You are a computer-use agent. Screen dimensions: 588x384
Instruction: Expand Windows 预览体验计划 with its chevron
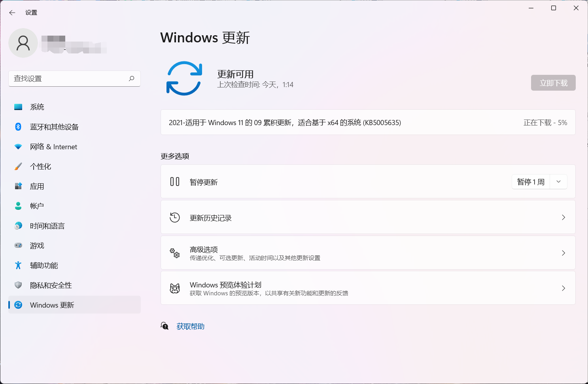click(x=563, y=288)
